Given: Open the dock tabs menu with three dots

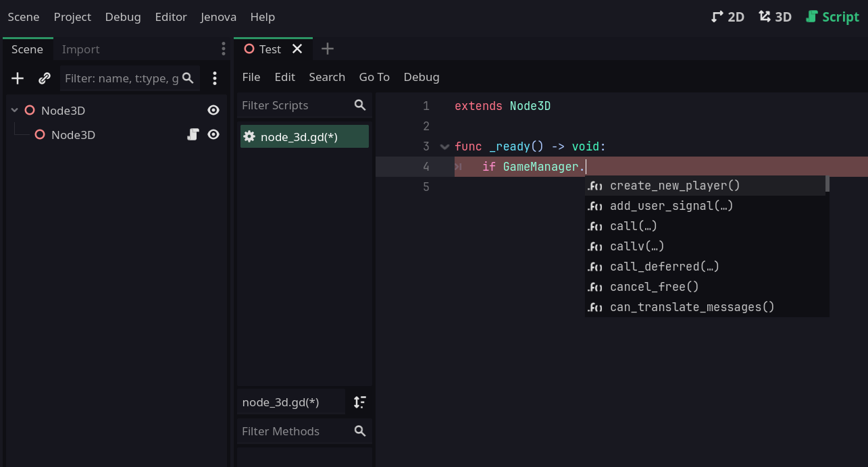Looking at the screenshot, I should point(224,49).
